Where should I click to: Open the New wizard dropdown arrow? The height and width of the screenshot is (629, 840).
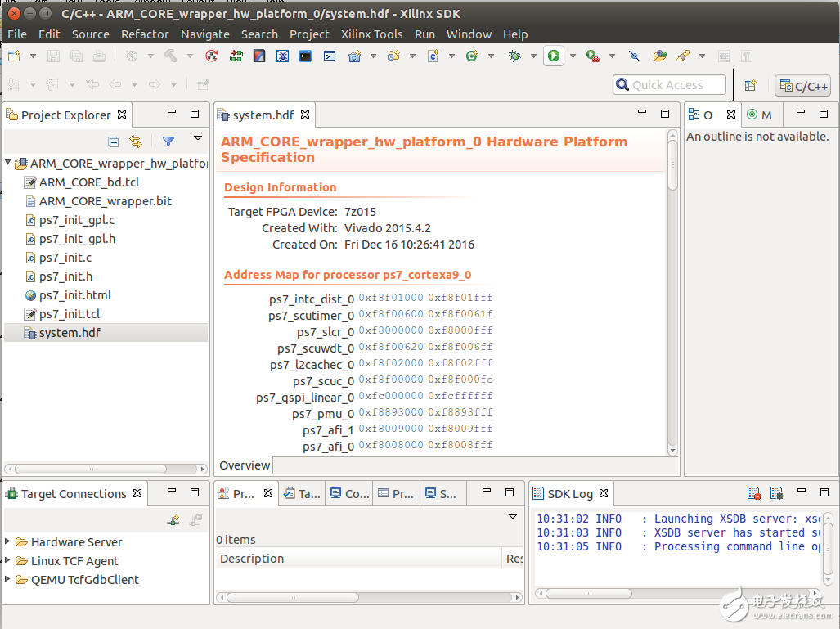click(32, 56)
